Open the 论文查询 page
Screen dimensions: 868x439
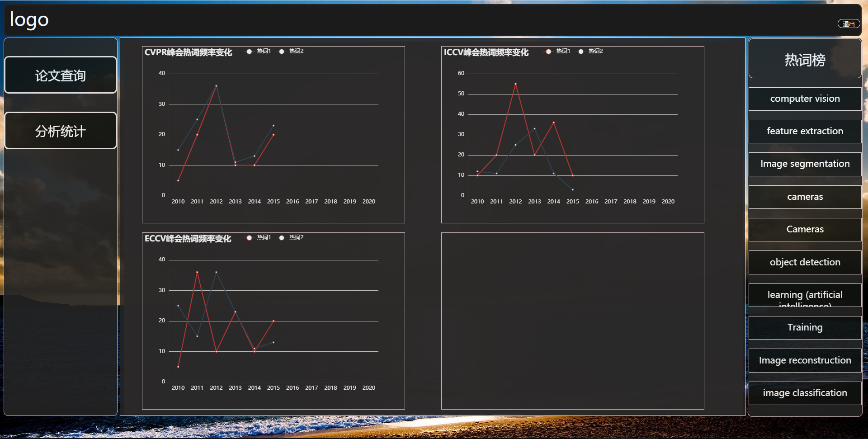[61, 75]
